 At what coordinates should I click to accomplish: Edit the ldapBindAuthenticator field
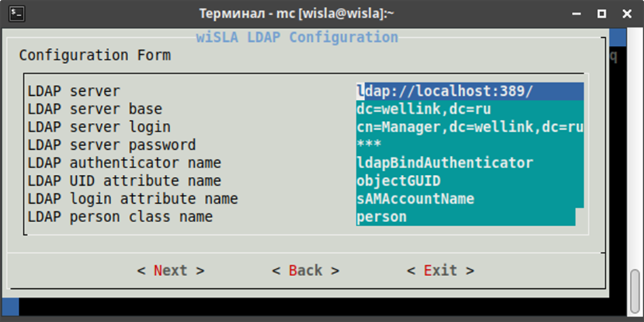[470, 163]
